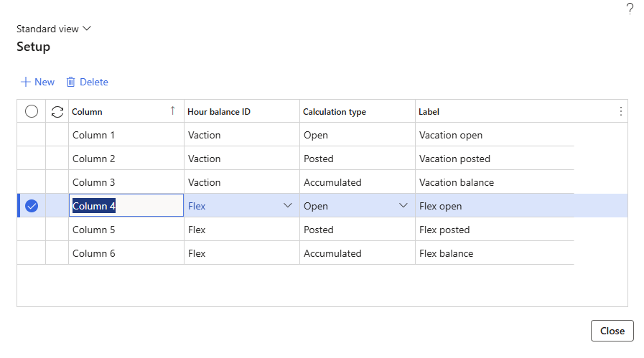Image resolution: width=644 pixels, height=358 pixels.
Task: Click the Flex posted label cell
Action: point(444,230)
